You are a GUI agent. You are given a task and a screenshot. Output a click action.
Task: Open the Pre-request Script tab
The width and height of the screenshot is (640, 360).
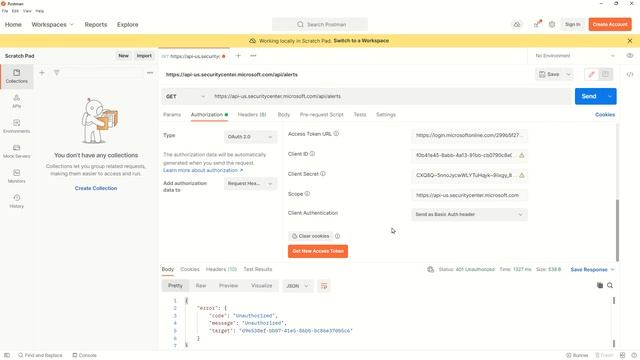(x=322, y=115)
